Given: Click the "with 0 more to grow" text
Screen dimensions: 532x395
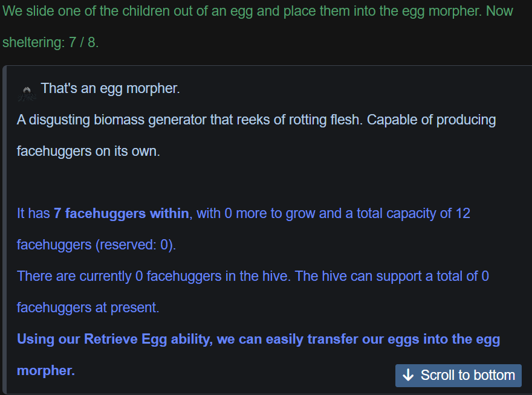Looking at the screenshot, I should 257,213.
